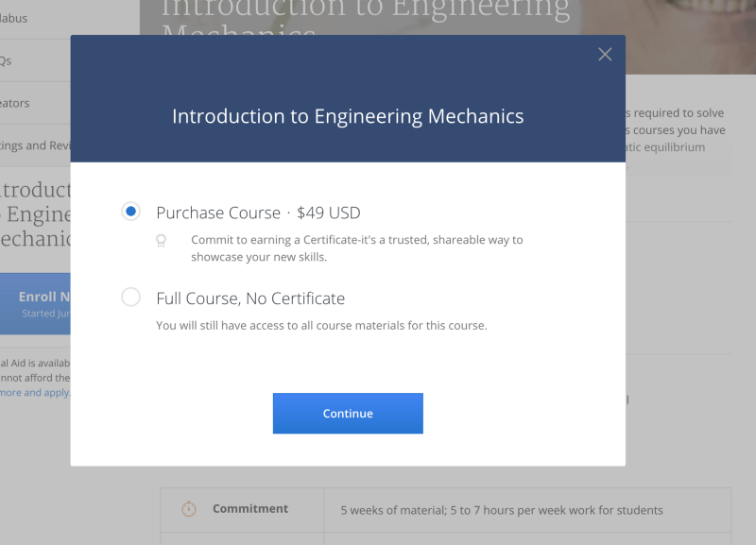Click the 'Full Course, No Certificate' label text
Image resolution: width=756 pixels, height=545 pixels.
[x=250, y=298]
